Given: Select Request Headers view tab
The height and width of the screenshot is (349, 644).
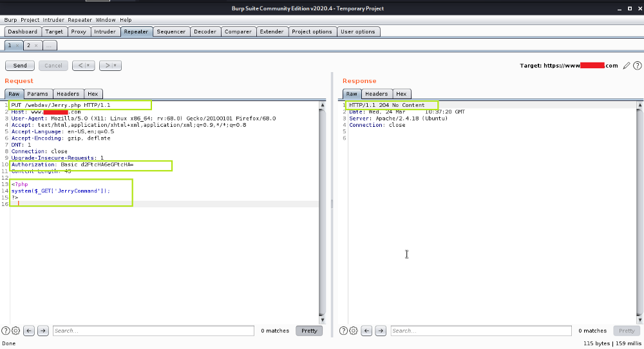Looking at the screenshot, I should point(68,94).
